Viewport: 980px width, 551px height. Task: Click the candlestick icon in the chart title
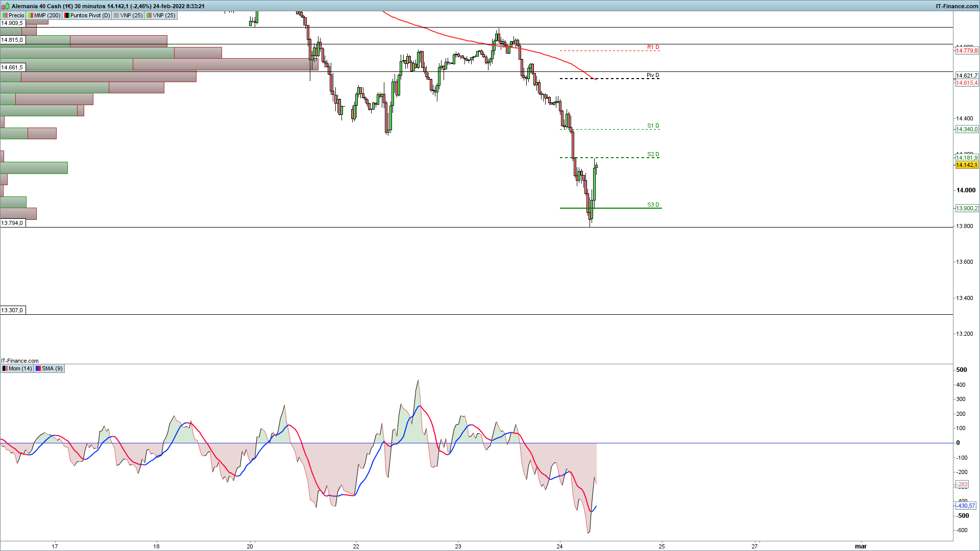6,6
